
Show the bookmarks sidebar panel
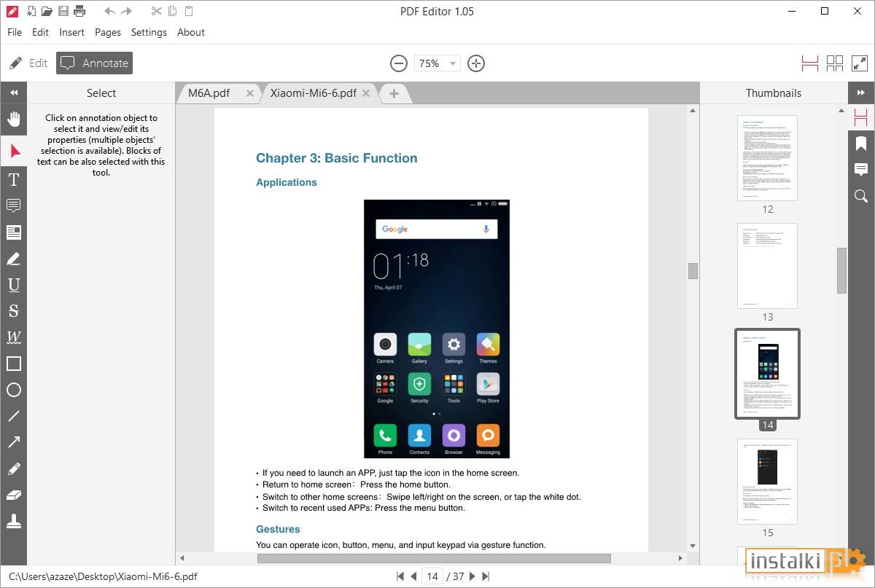click(x=861, y=144)
